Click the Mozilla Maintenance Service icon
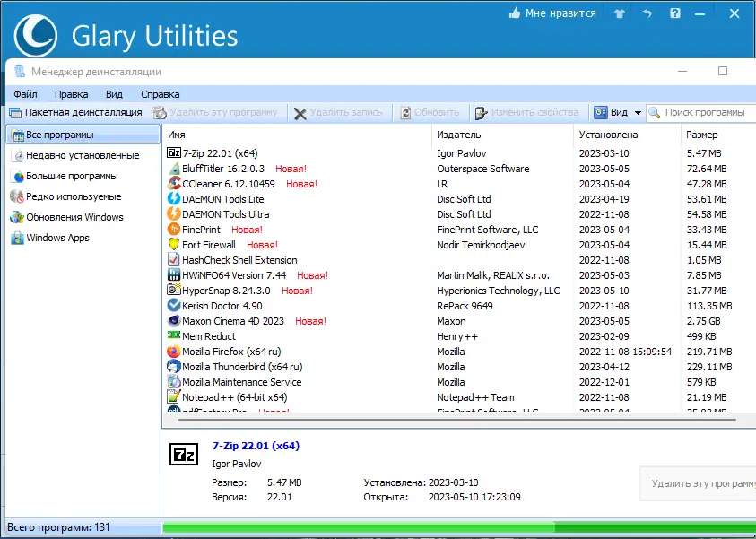Image resolution: width=756 pixels, height=539 pixels. (x=174, y=382)
